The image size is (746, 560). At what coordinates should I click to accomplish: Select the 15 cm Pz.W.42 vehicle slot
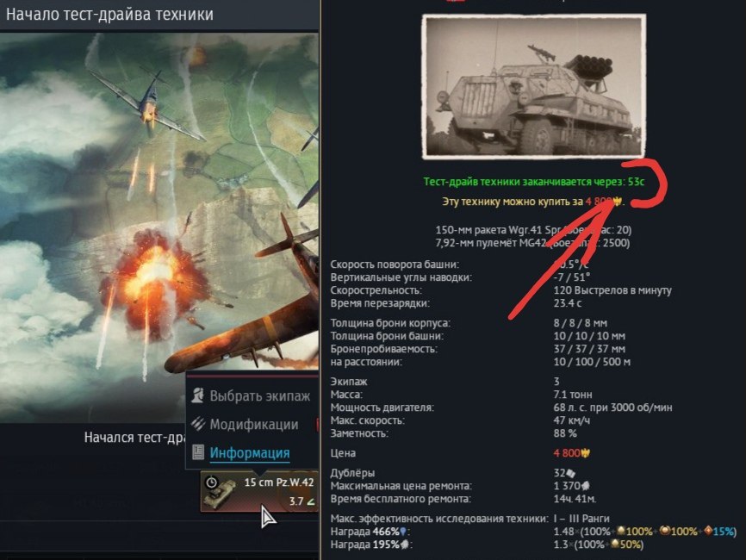(259, 491)
